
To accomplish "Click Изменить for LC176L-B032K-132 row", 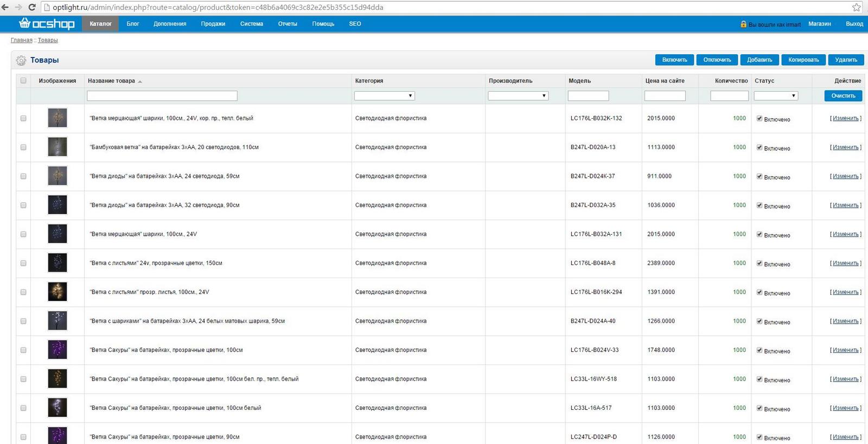I will click(846, 118).
